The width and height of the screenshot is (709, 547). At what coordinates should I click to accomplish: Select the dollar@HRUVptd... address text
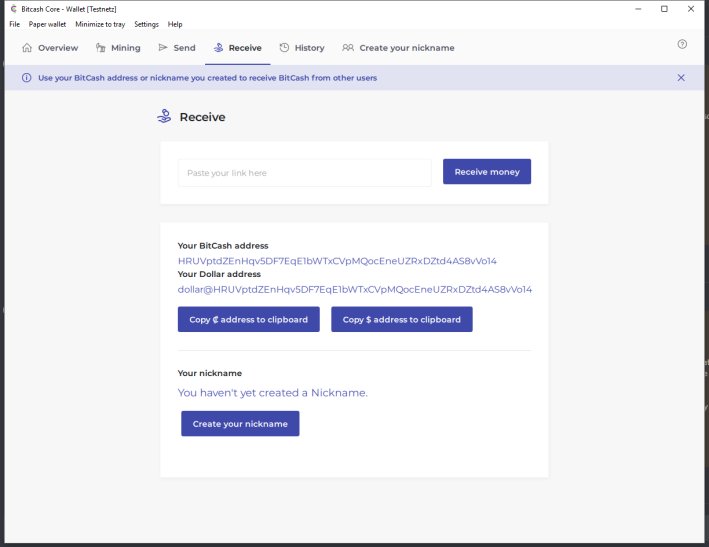(x=355, y=289)
